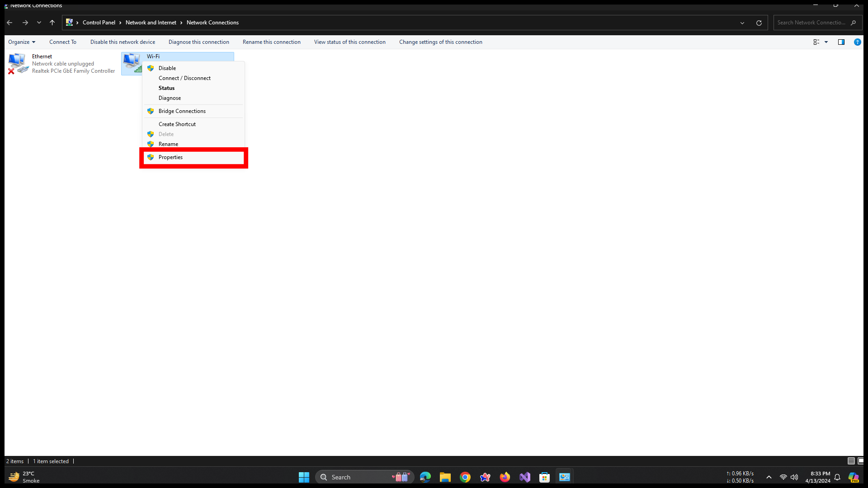
Task: Open Firefox from the taskbar
Action: [505, 477]
